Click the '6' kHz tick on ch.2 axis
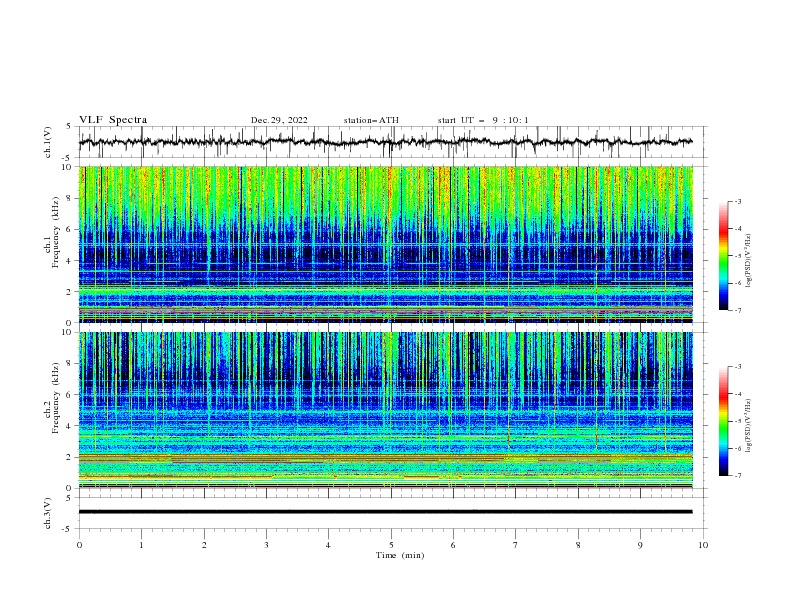The width and height of the screenshot is (792, 612). tap(70, 395)
